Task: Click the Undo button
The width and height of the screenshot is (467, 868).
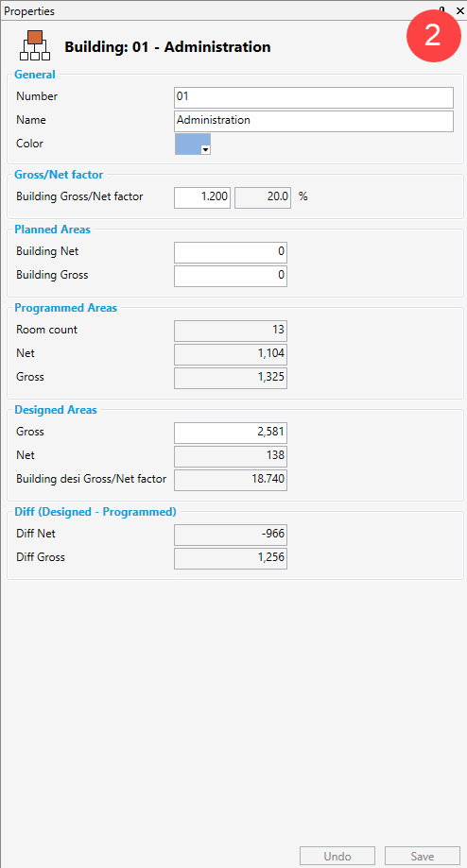Action: 337,857
